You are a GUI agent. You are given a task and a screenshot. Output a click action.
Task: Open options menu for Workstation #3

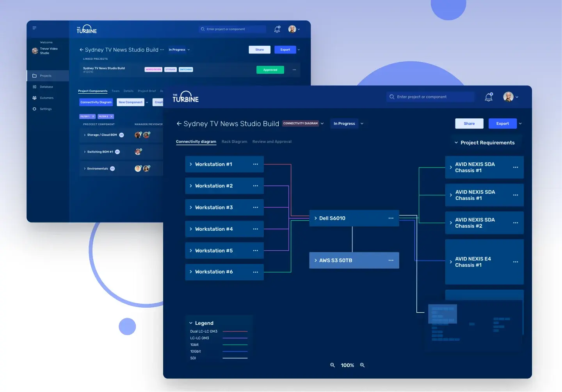pos(256,207)
